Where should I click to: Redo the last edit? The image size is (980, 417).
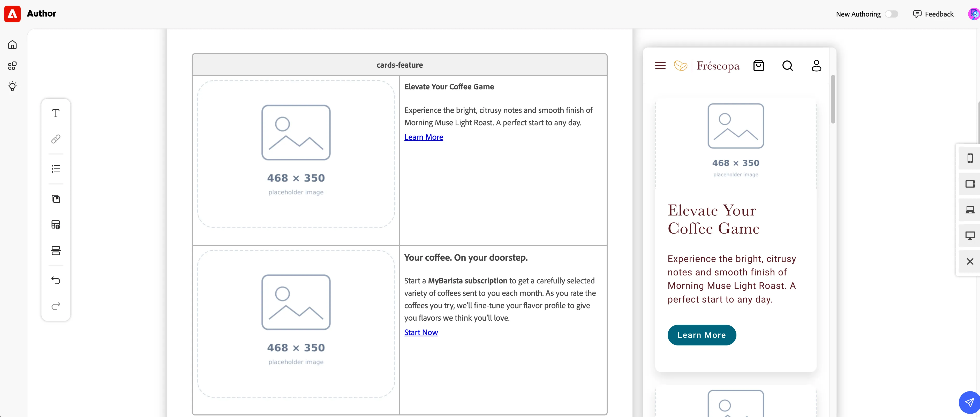56,306
